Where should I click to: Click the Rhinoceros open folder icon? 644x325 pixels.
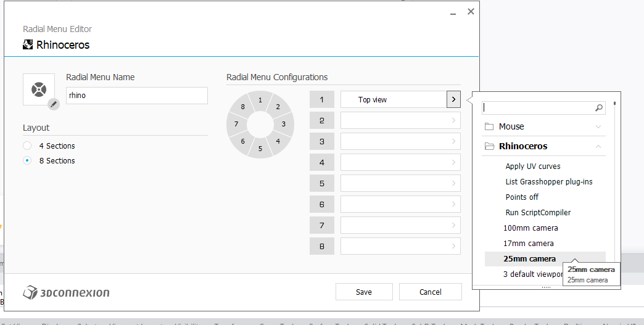point(489,146)
